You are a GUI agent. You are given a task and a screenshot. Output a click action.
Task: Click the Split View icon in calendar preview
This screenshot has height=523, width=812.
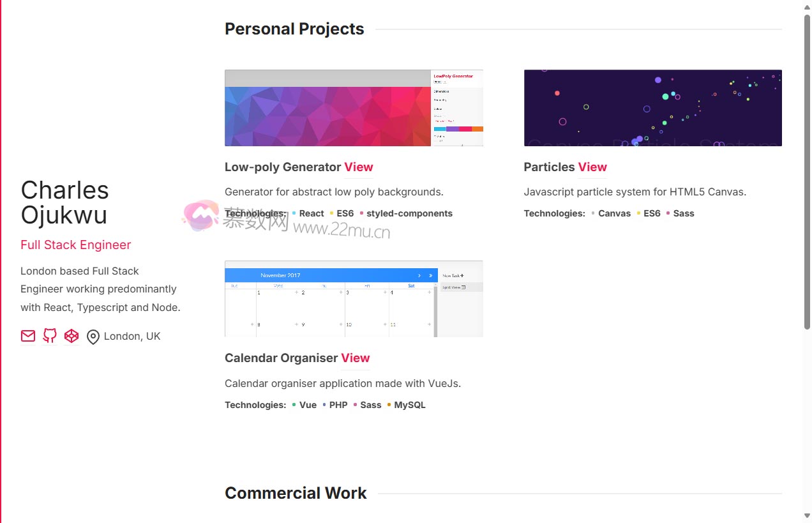(463, 287)
